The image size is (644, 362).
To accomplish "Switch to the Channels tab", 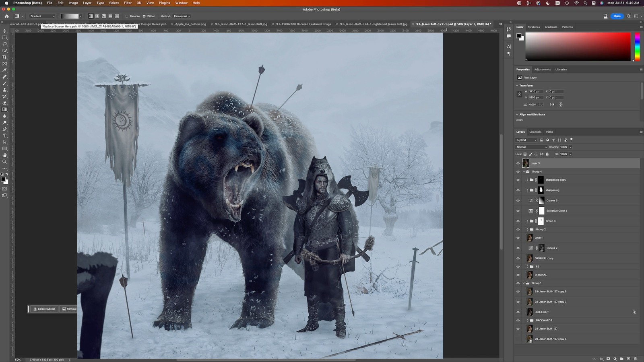I will click(535, 132).
